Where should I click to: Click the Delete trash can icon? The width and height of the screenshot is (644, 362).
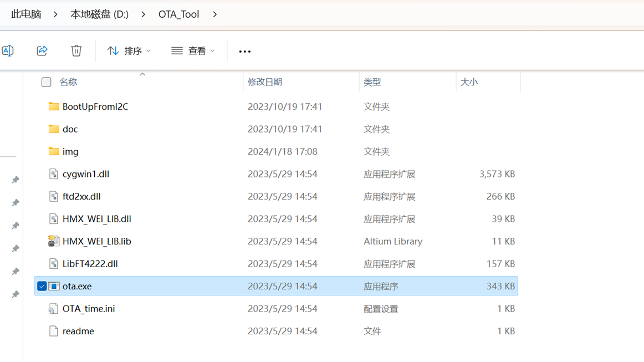[x=76, y=51]
